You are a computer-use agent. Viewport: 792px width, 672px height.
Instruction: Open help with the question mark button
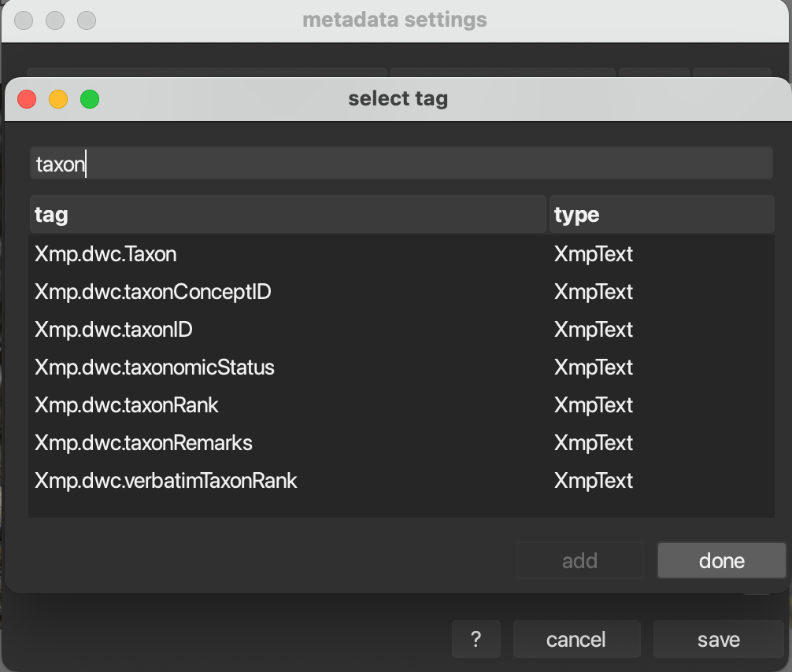476,639
